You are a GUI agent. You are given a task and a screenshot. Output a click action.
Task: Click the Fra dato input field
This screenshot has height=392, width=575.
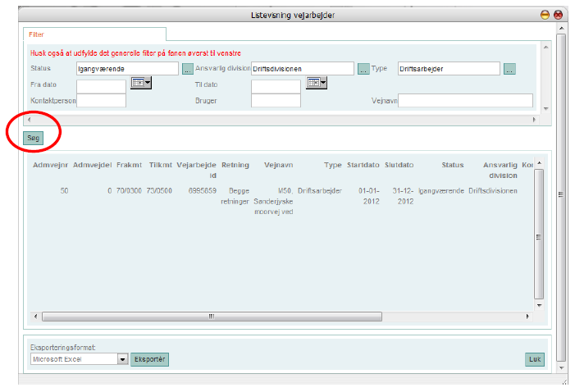tap(101, 84)
